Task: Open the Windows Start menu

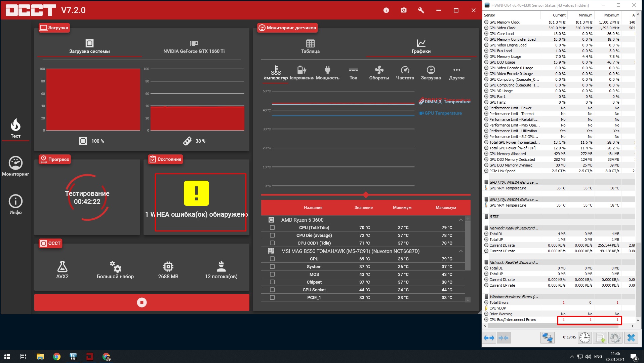Action: pos(7,357)
